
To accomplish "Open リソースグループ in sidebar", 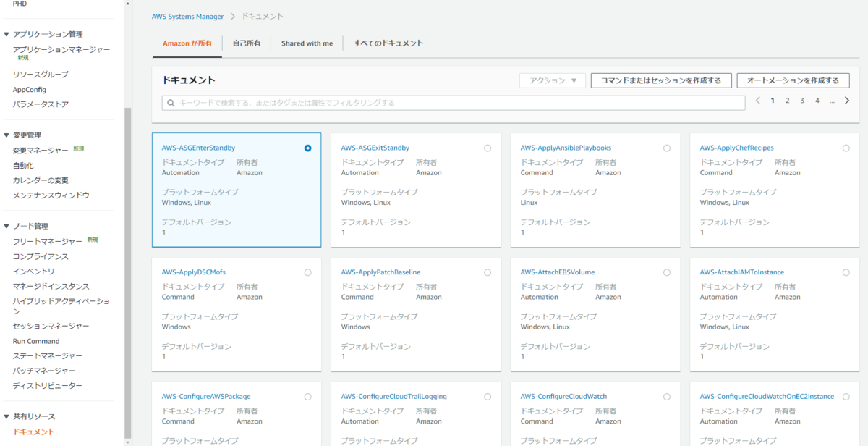I will tap(41, 75).
